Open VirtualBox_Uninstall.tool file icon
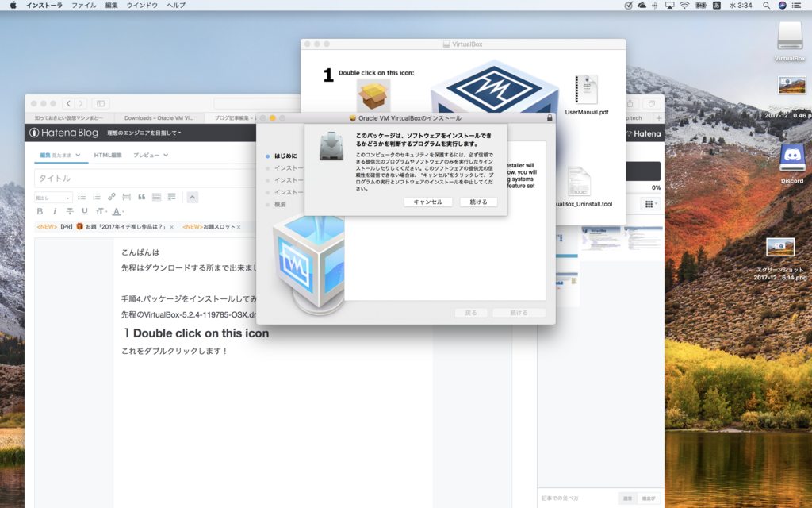The width and height of the screenshot is (812, 508). pos(579,182)
